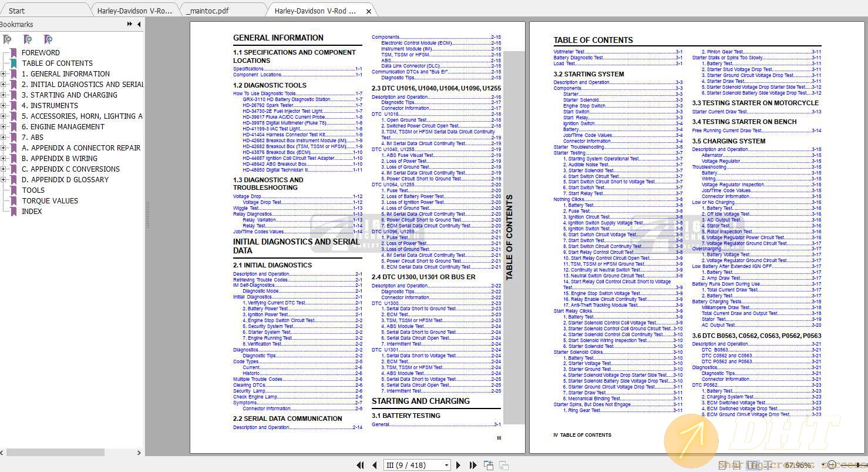Expand the A. APPENDIX A CONNECTOR REPAIR bookmark
The width and height of the screenshot is (868, 472).
pos(4,148)
